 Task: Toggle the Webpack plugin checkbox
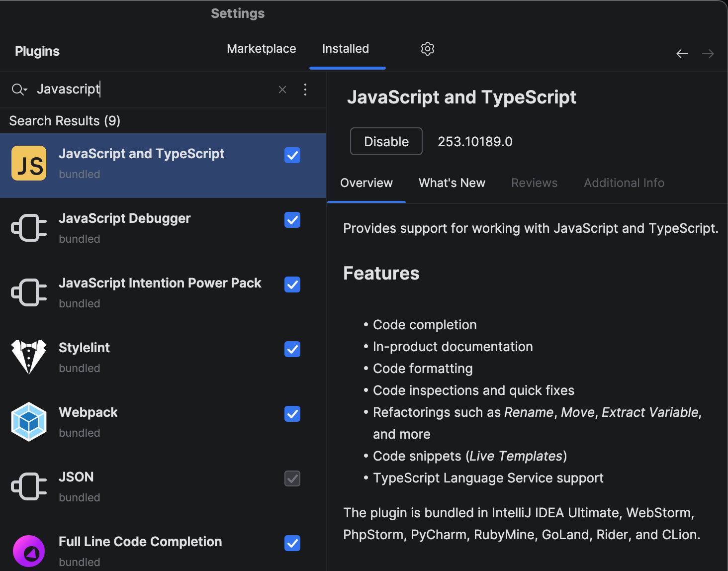tap(292, 414)
